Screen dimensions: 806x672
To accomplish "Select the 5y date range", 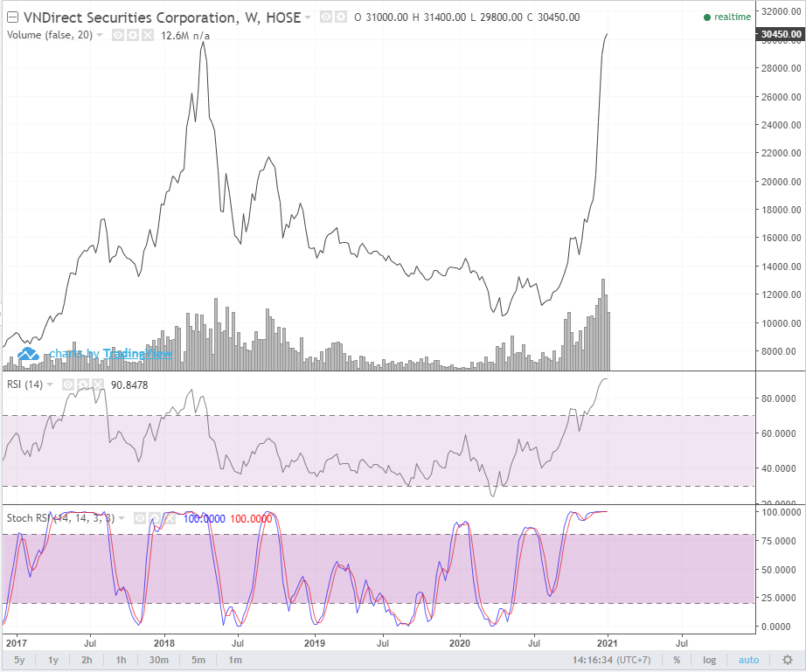I will click(19, 660).
